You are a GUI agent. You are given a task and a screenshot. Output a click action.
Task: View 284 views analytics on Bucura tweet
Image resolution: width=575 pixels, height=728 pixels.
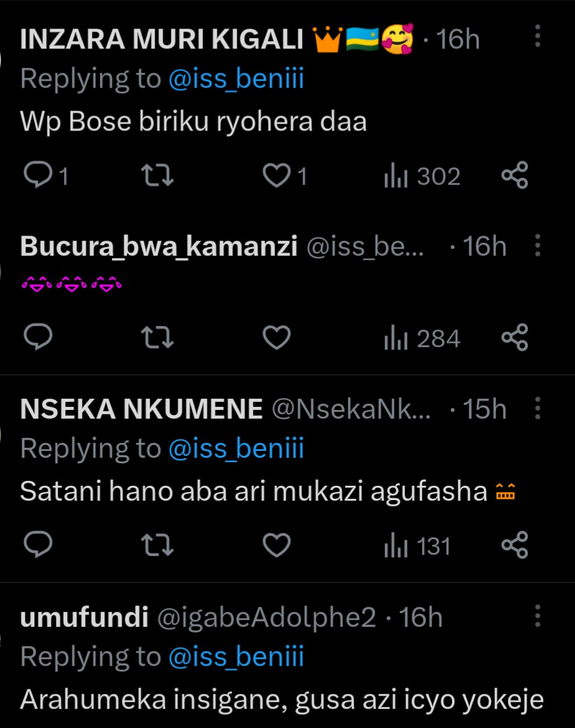(x=422, y=339)
